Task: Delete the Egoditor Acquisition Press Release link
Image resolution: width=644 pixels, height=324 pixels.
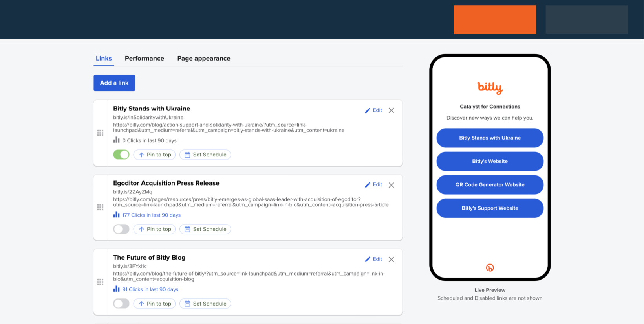Action: [x=391, y=185]
